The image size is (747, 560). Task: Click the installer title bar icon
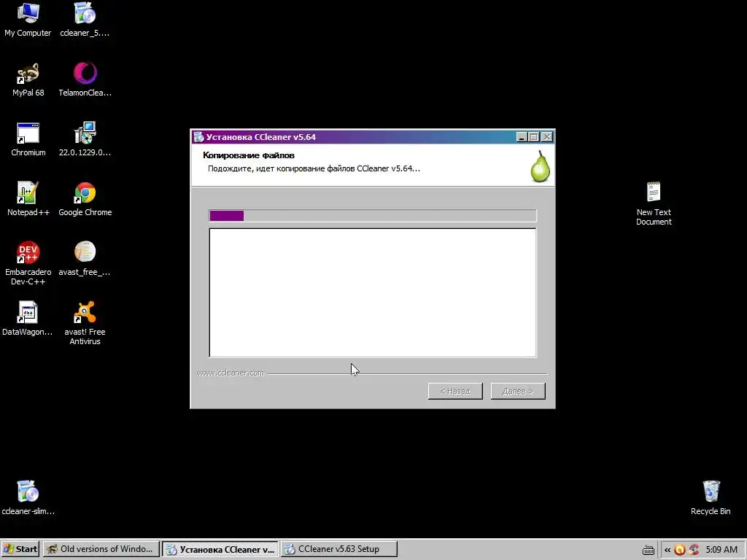click(x=198, y=137)
